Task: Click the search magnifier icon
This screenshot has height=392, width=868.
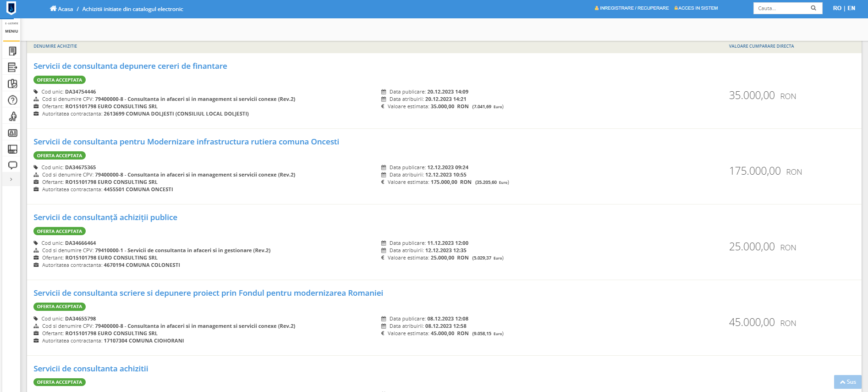Action: coord(813,8)
